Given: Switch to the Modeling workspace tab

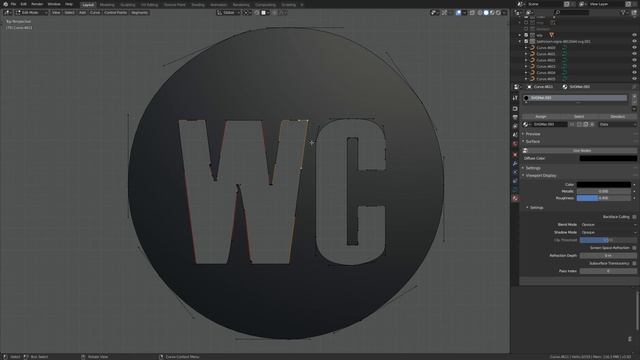Looking at the screenshot, I should point(107,5).
